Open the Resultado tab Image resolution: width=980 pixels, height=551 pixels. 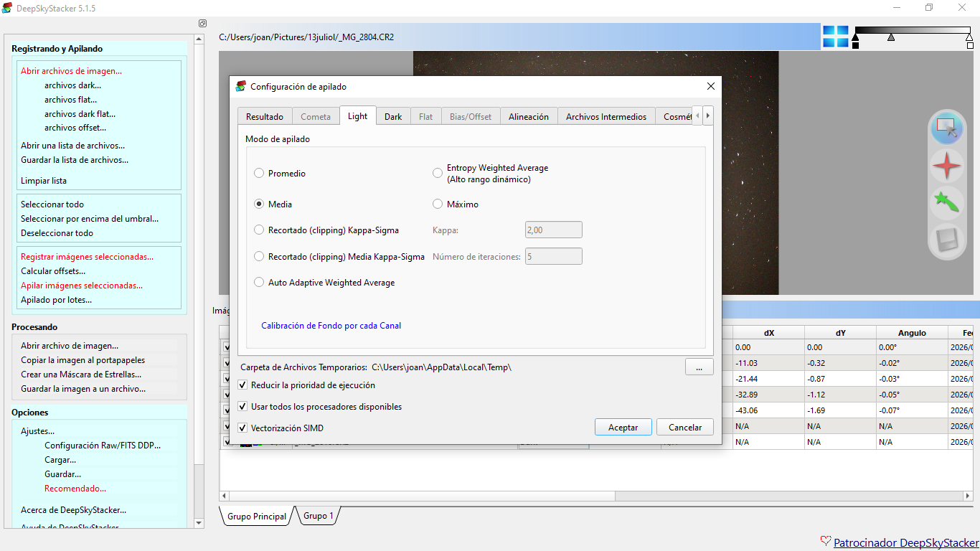tap(265, 116)
